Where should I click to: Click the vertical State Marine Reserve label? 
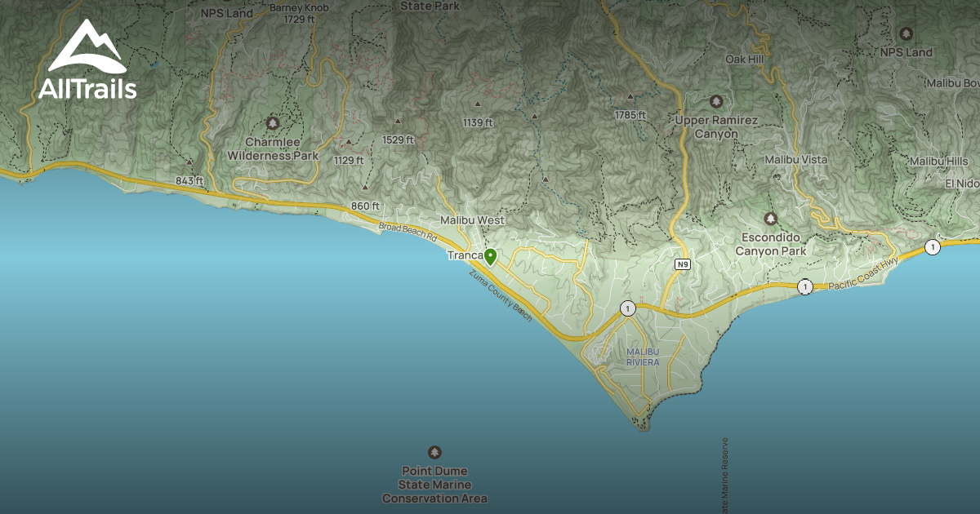coord(724,476)
